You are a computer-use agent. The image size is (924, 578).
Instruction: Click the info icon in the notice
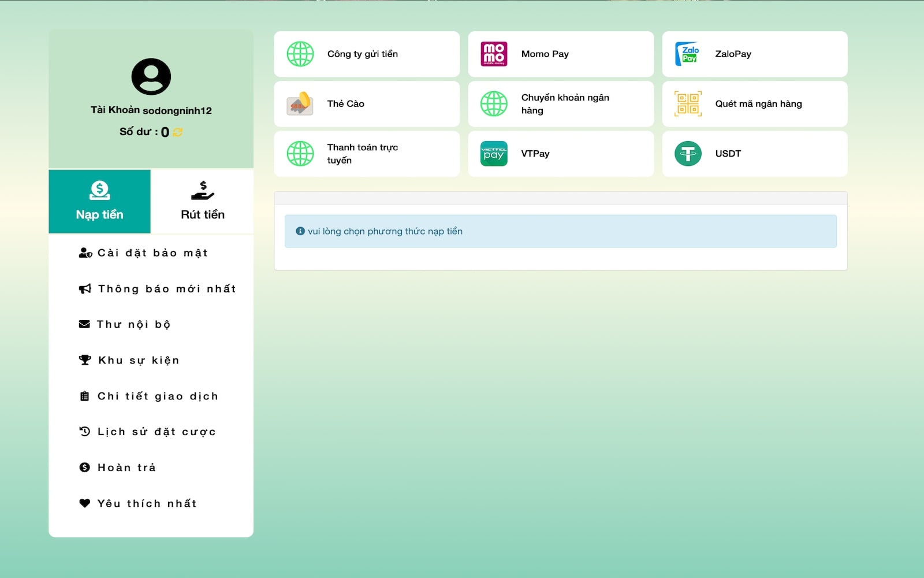tap(300, 231)
